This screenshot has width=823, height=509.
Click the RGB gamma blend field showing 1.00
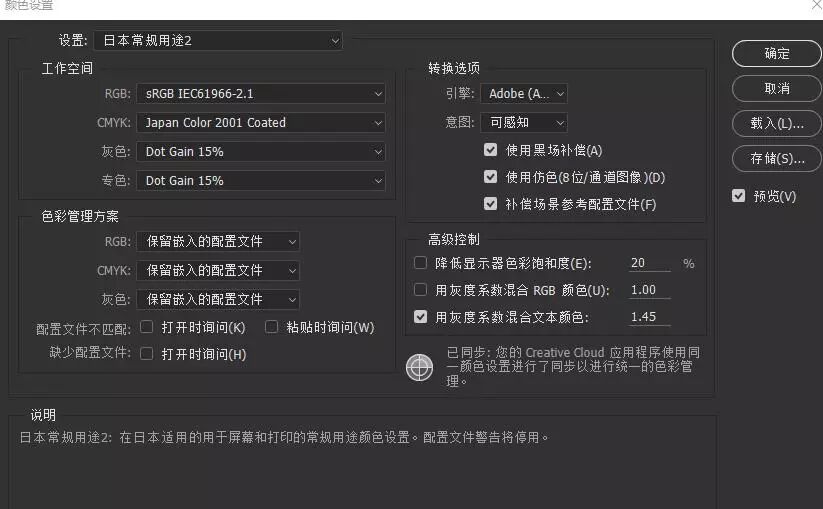point(650,290)
